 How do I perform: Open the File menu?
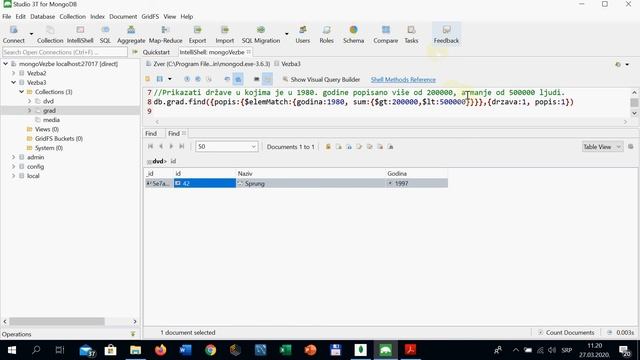(7, 17)
